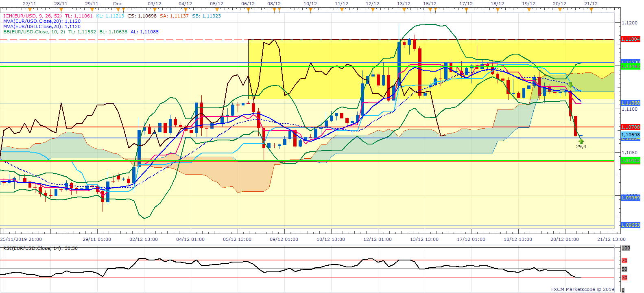Screen dimensions: 644x293
Task: Select the orange day marker under 18/12
Action: 498,9
